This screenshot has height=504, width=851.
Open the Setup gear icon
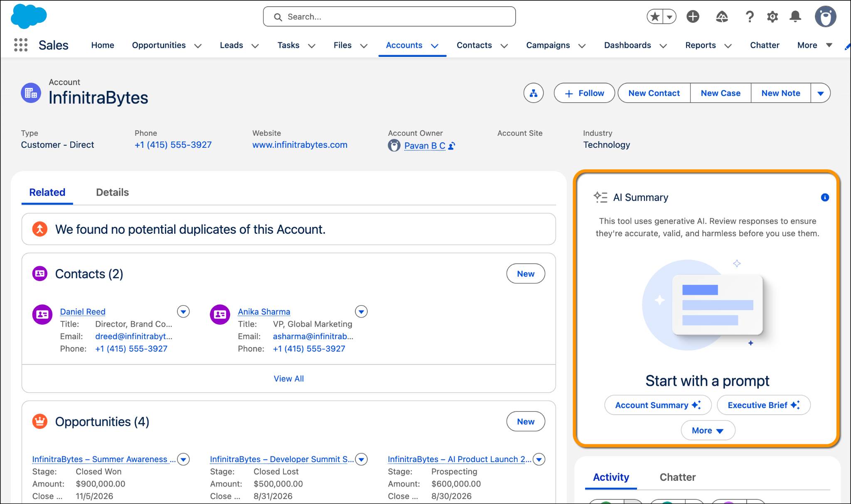(x=772, y=17)
